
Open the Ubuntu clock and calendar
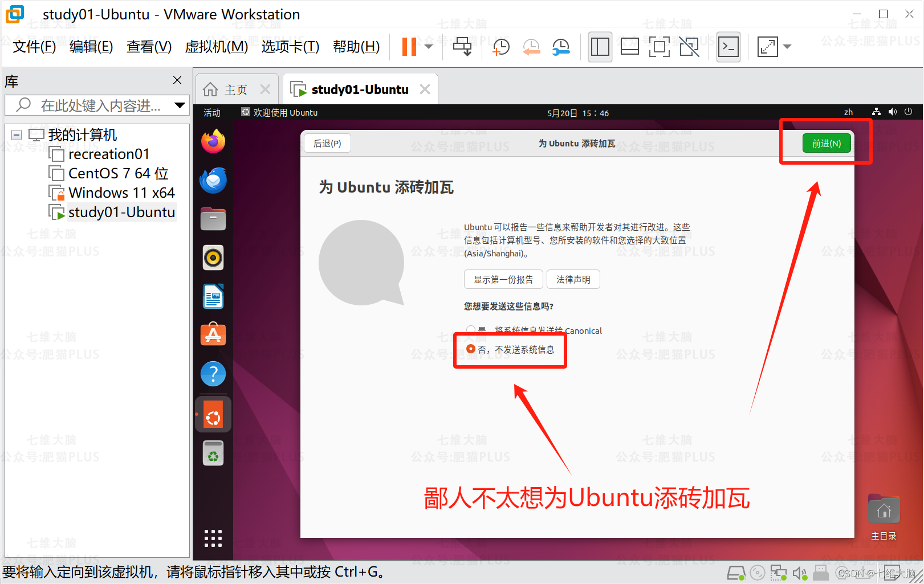[578, 113]
